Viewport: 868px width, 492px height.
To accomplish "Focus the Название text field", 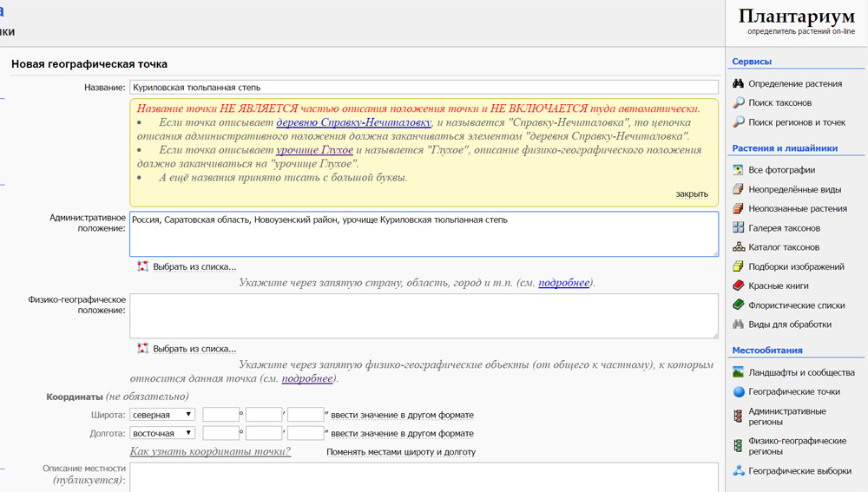I will [424, 88].
